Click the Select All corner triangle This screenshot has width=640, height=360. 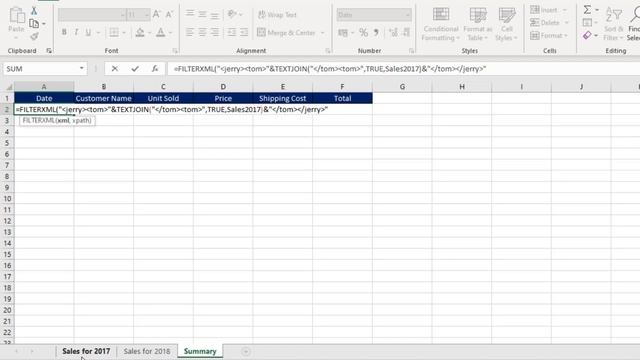pyautogui.click(x=9, y=87)
